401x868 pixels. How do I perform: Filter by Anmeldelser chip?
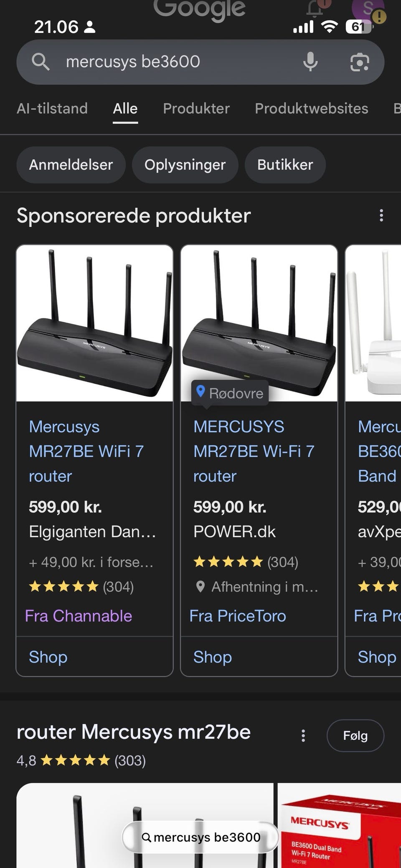point(71,165)
